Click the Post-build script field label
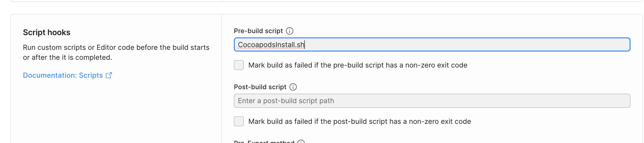Screen dimensions: 644x143 coord(260,87)
